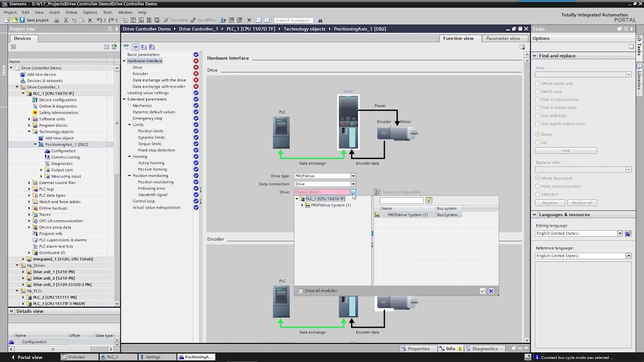Open Dynamic limits under Limits

pos(151,137)
